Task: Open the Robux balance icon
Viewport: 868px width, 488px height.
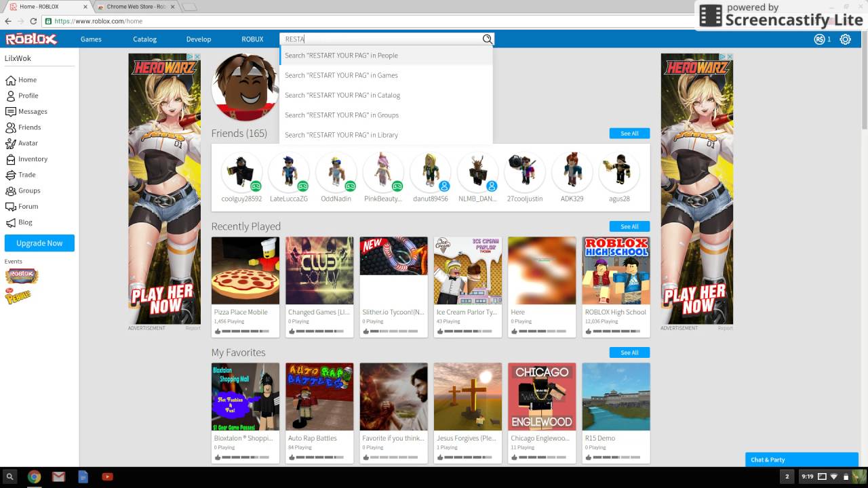Action: pyautogui.click(x=819, y=39)
